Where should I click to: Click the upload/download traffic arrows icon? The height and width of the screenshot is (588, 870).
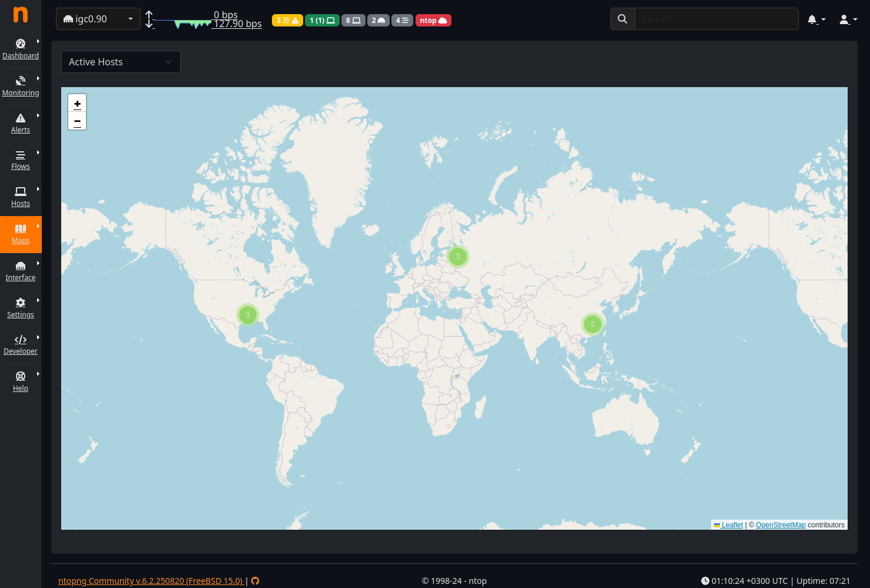click(x=150, y=19)
